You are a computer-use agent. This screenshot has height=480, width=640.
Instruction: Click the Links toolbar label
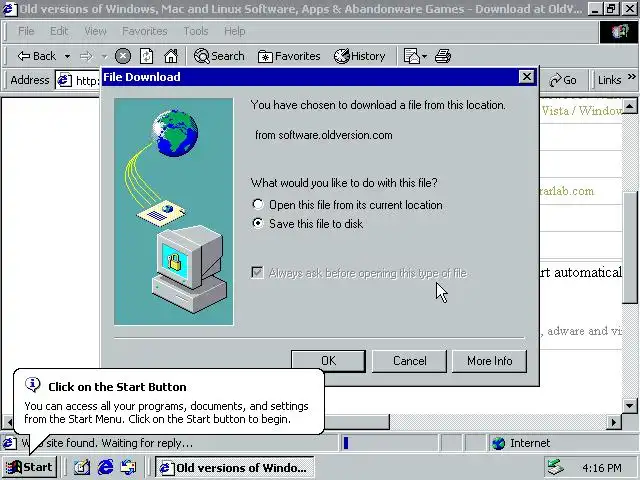coord(609,80)
